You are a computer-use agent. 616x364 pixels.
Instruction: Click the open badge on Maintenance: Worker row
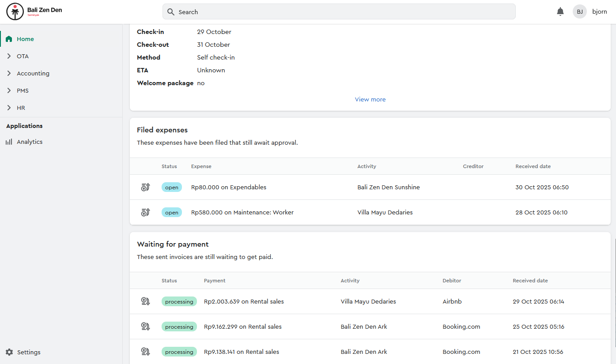tap(172, 213)
